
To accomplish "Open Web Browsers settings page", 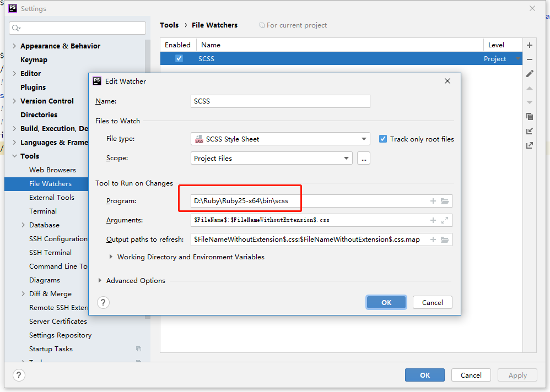I will [x=52, y=170].
